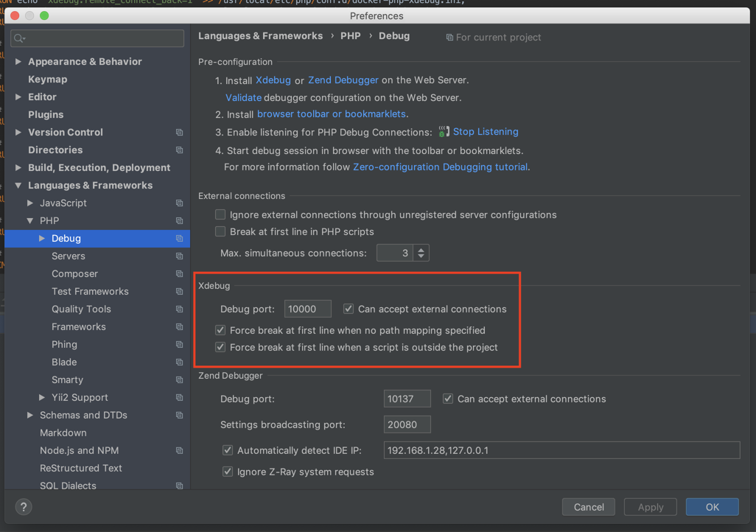This screenshot has width=756, height=532.
Task: Click the project-level icon next to Frameworks
Action: (179, 327)
